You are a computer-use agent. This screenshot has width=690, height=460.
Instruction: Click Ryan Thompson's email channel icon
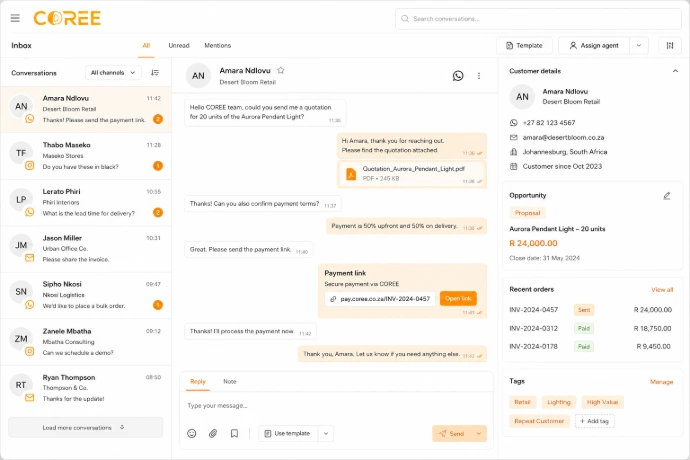(29, 397)
